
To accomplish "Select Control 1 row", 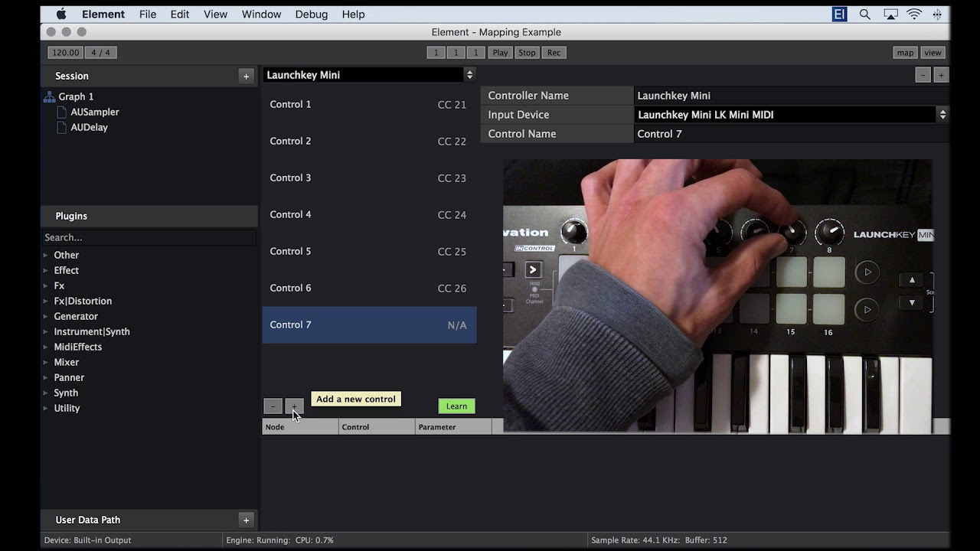I will (x=369, y=105).
